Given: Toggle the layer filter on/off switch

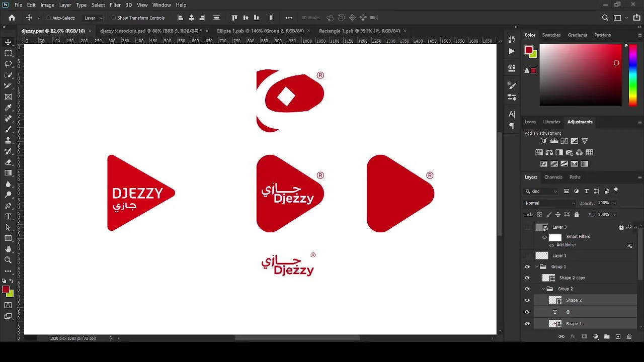Looking at the screenshot, I should [x=616, y=191].
